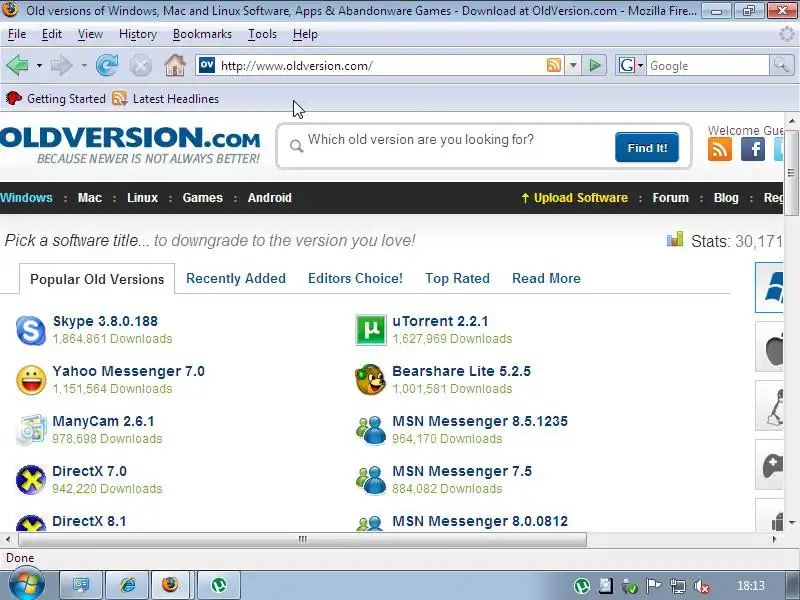Select the Popular Old Versions tab
Viewport: 800px width, 600px height.
[97, 279]
